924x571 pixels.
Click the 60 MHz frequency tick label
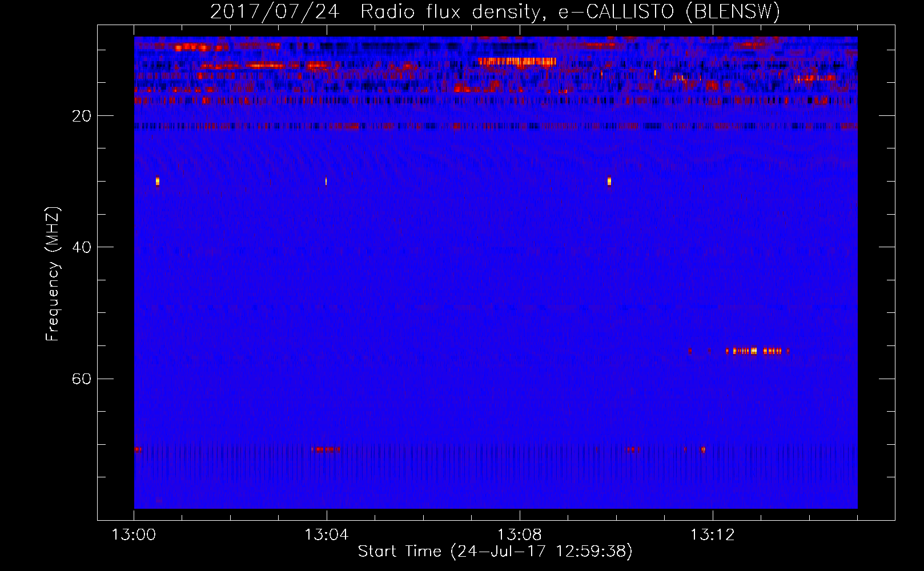81,379
